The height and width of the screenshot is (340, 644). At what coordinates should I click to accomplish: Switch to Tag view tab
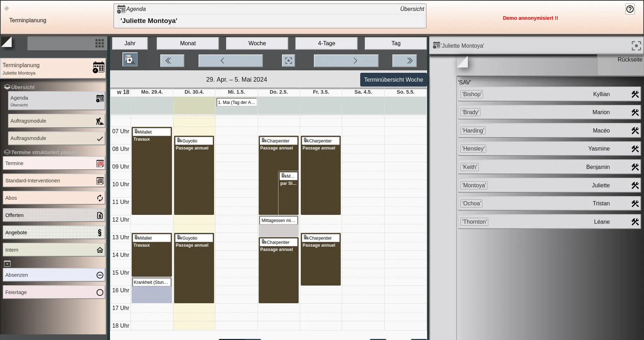(396, 43)
